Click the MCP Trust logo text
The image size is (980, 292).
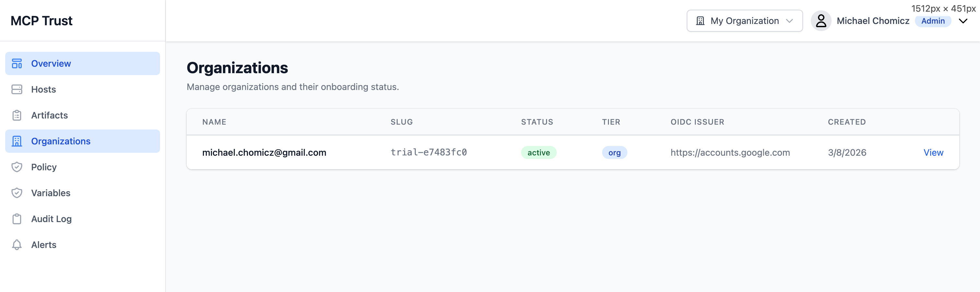[x=41, y=20]
